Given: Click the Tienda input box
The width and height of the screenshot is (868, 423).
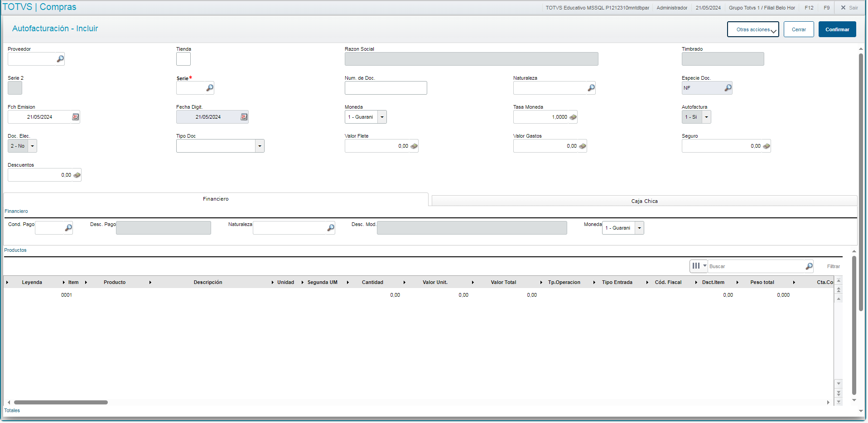Looking at the screenshot, I should [183, 59].
